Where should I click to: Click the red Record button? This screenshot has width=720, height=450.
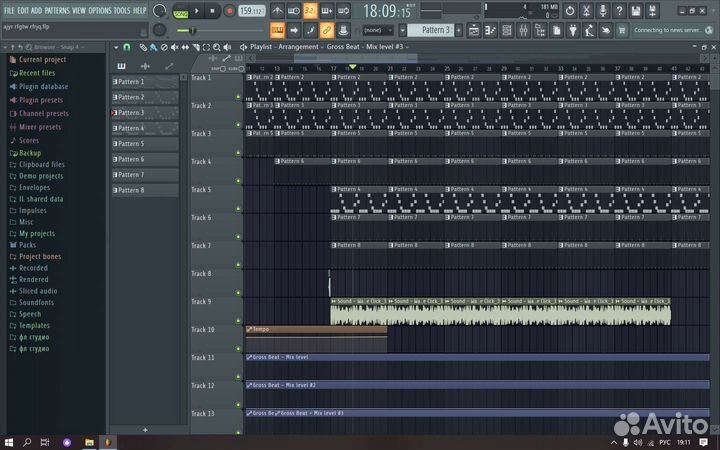(230, 11)
